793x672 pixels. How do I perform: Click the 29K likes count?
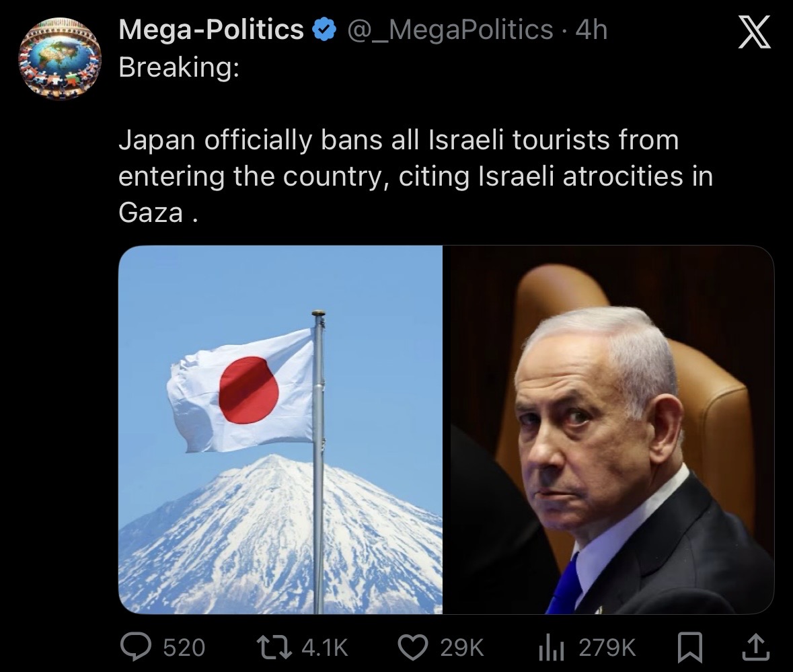click(x=461, y=648)
